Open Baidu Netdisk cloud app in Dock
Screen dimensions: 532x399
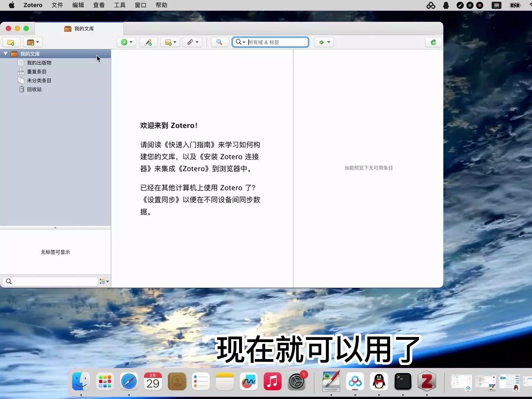[x=355, y=381]
